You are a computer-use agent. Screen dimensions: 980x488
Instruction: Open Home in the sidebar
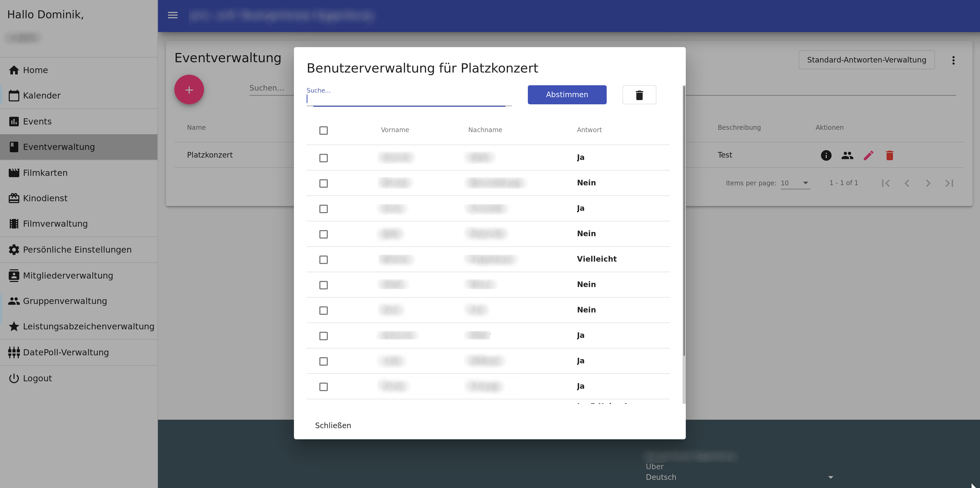pyautogui.click(x=79, y=70)
